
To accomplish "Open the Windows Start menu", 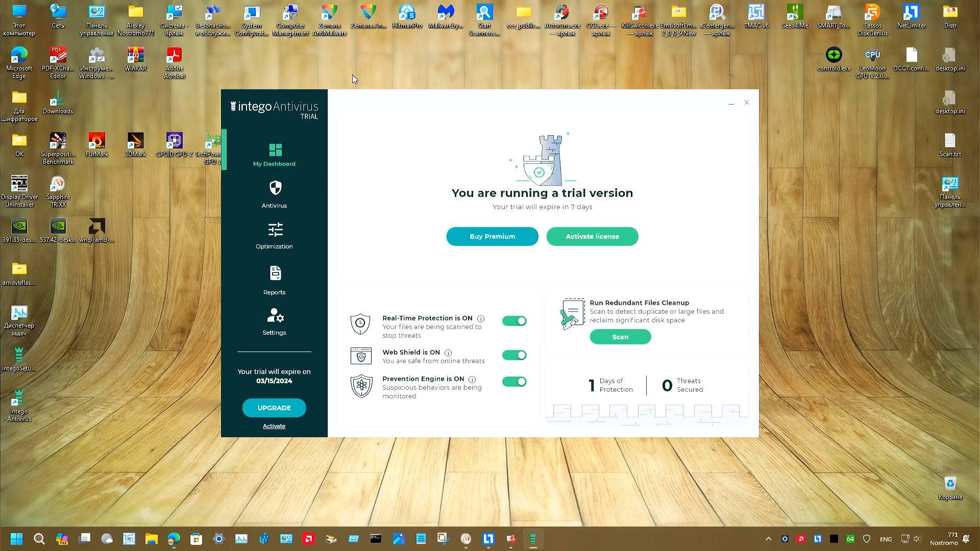I will click(15, 539).
